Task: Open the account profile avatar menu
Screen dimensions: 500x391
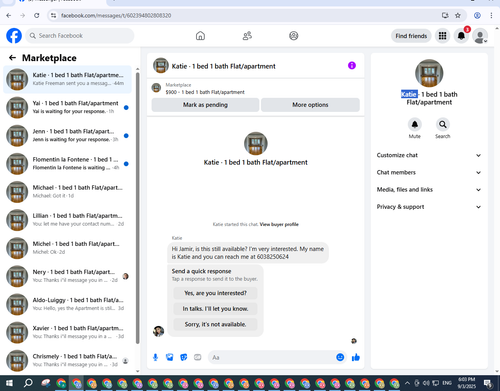Action: click(x=480, y=36)
